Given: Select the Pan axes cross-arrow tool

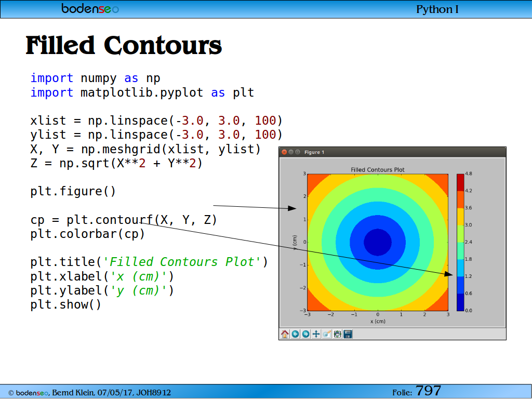Looking at the screenshot, I should tap(316, 334).
